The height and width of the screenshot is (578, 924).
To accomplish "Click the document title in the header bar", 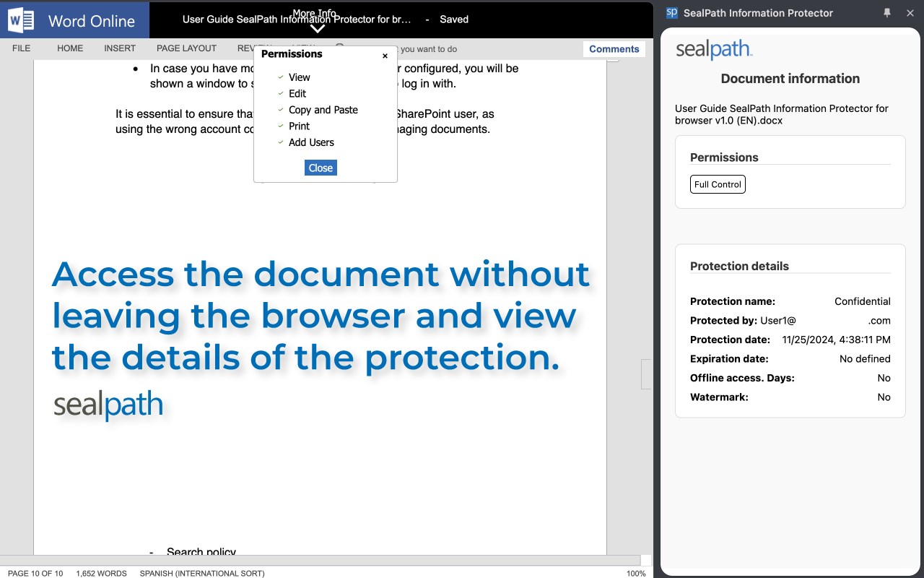I will (x=297, y=20).
